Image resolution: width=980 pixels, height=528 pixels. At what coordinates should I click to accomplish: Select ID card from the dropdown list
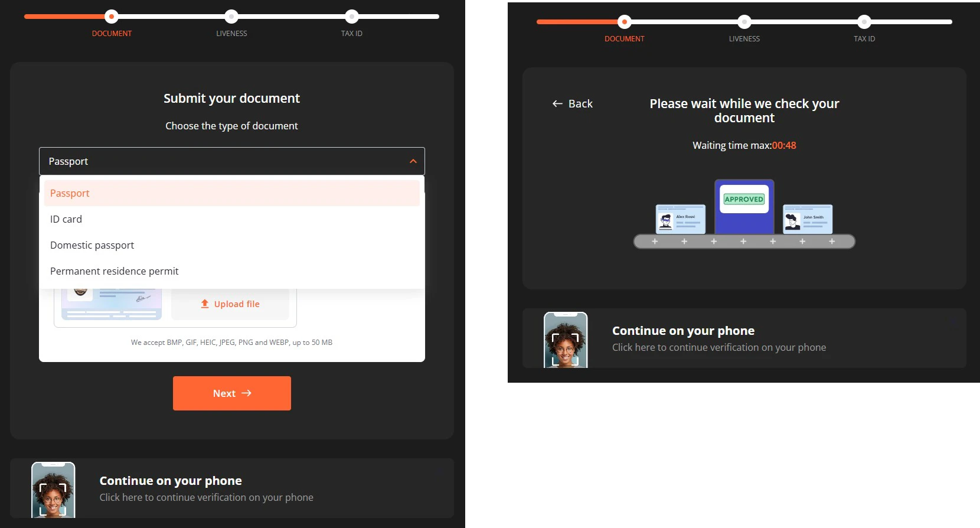coord(66,219)
